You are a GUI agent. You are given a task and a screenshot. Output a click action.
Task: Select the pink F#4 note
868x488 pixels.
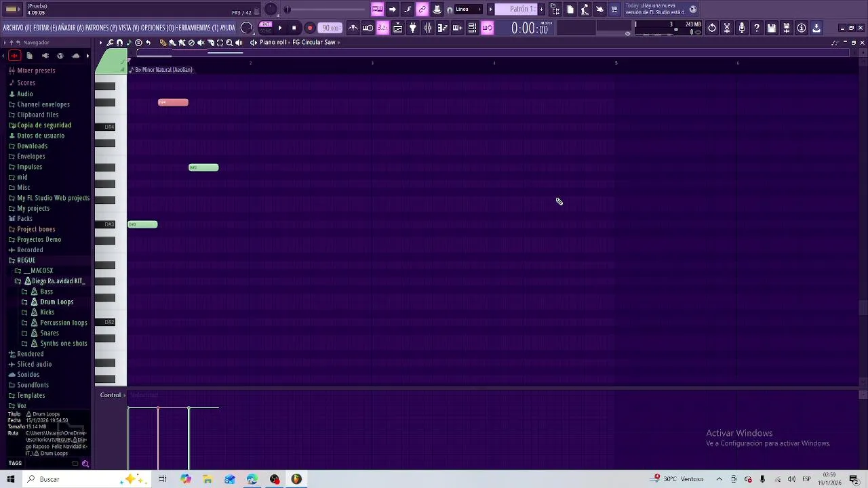[x=173, y=102]
